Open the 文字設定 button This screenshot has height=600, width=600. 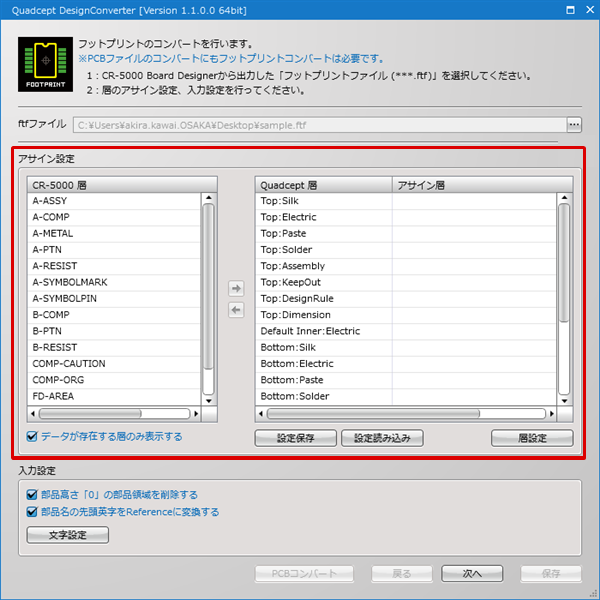[x=68, y=535]
